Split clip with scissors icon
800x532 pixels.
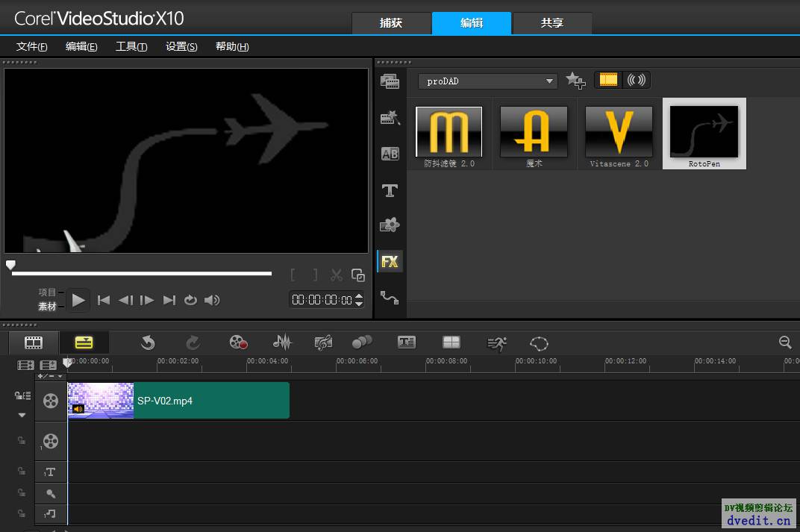(x=337, y=275)
